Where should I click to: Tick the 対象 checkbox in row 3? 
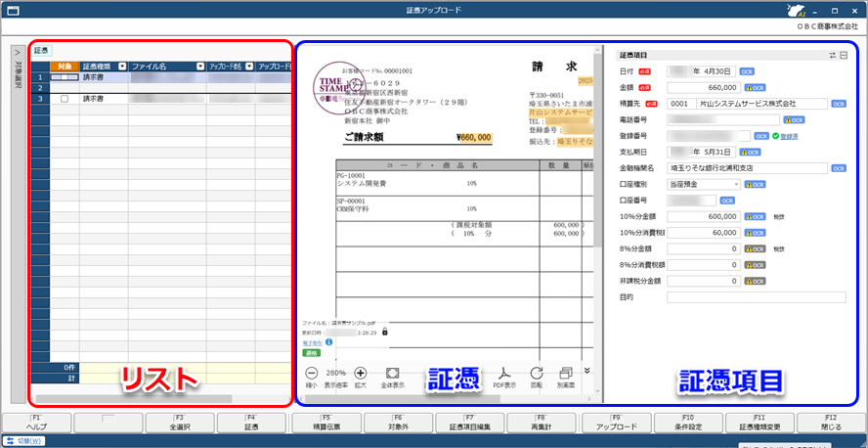65,99
